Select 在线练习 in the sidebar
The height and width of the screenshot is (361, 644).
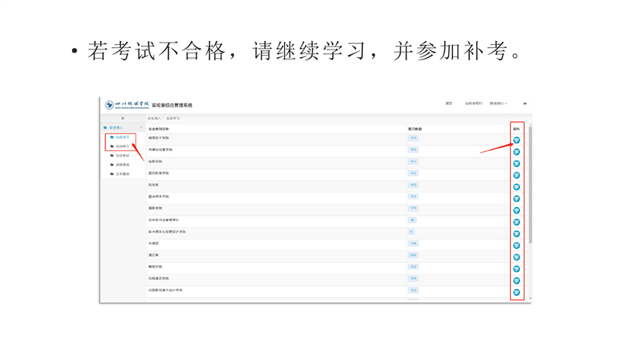pos(122,146)
